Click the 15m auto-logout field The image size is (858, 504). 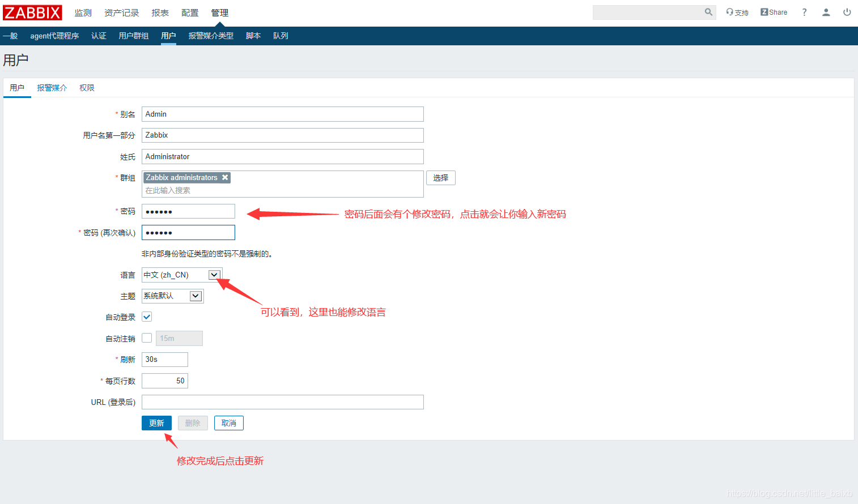click(x=179, y=338)
